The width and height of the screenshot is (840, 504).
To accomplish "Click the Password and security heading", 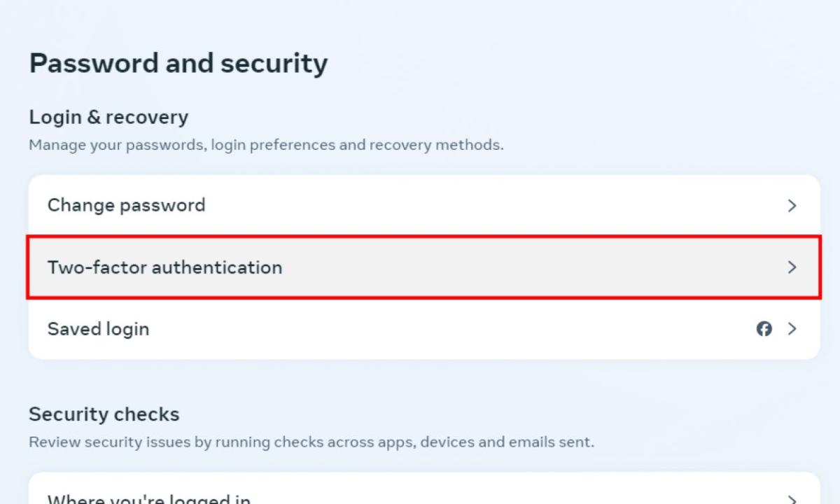I will (178, 63).
